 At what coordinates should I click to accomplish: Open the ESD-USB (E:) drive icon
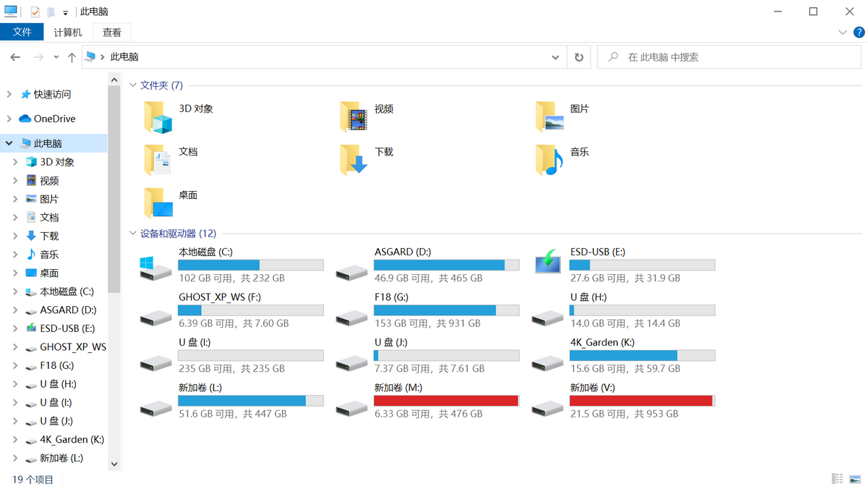click(x=548, y=263)
